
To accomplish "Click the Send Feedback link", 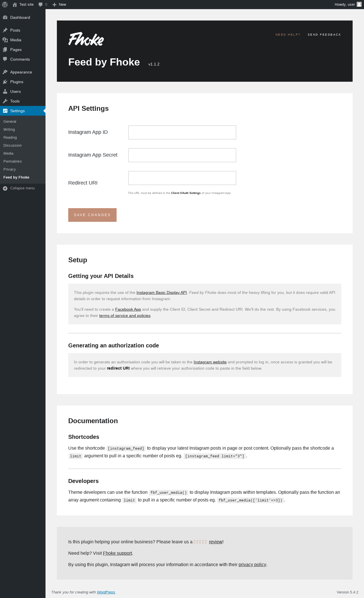I will pyautogui.click(x=324, y=35).
